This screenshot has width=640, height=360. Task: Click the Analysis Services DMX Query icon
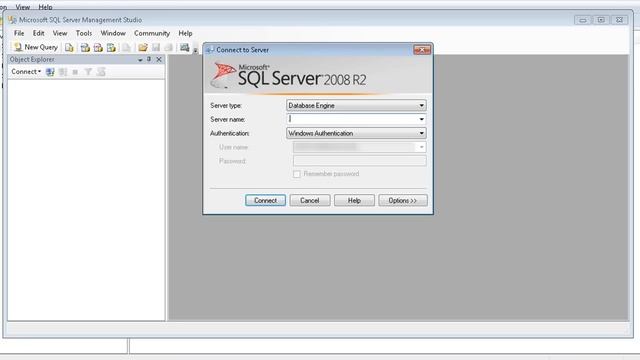98,48
